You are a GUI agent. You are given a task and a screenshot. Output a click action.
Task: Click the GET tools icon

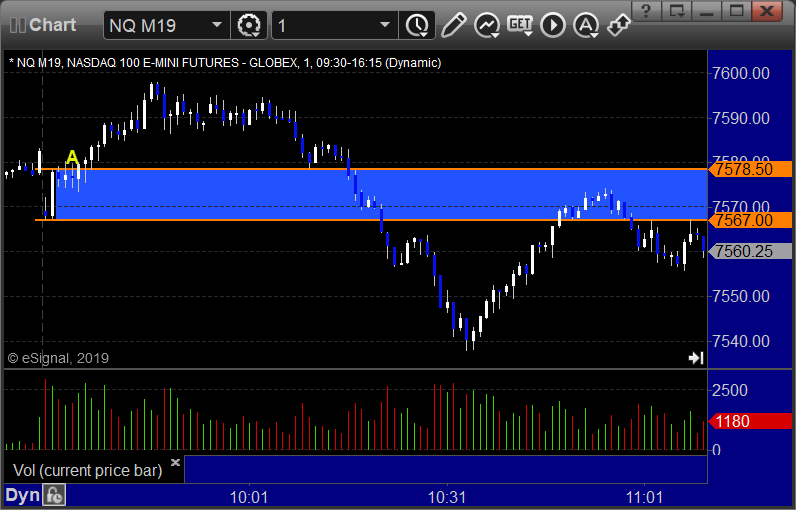coord(520,25)
